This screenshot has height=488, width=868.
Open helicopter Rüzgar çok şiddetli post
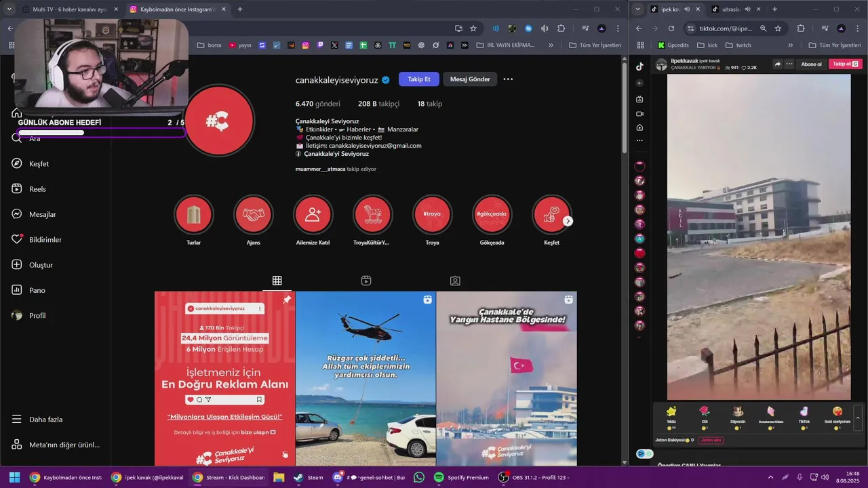366,378
